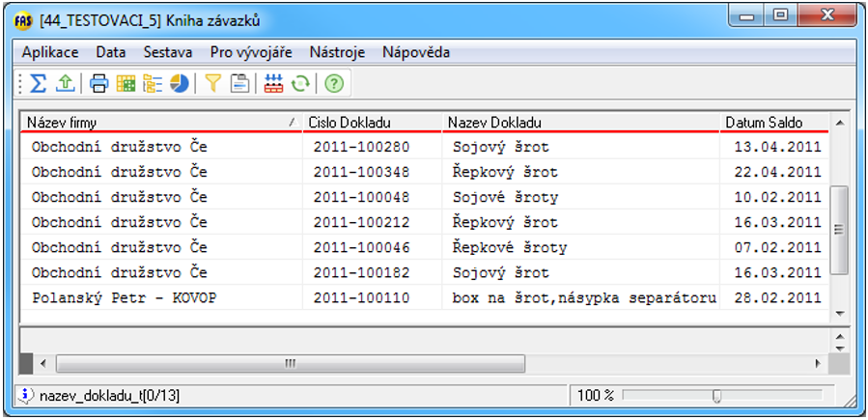Screen dimensions: 868x420
Task: Print the report using printer icon
Action: [98, 84]
